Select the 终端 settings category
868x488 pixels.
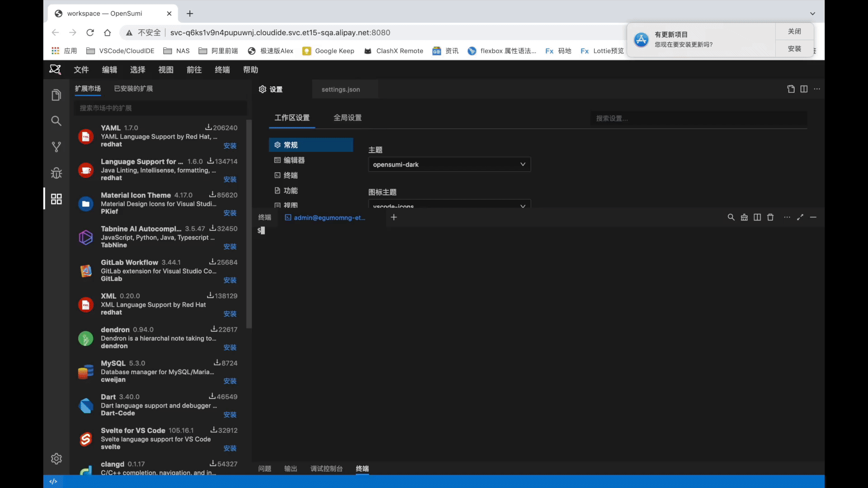311,175
